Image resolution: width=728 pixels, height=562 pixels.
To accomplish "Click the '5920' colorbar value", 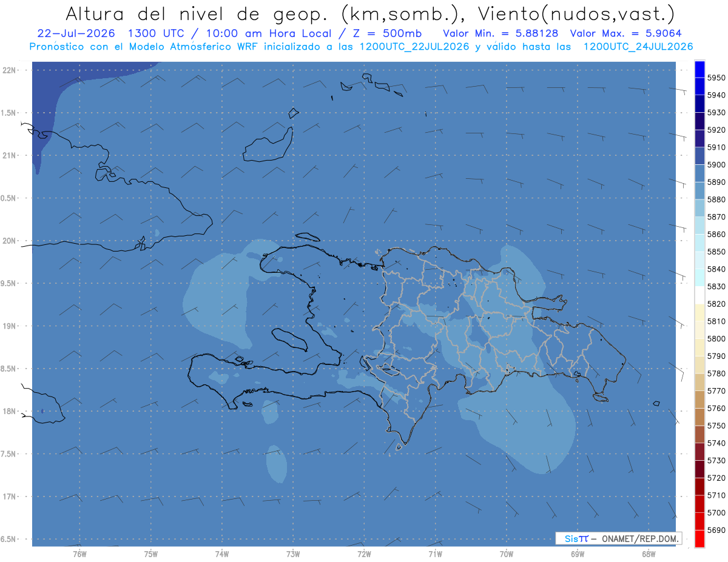I will point(716,130).
